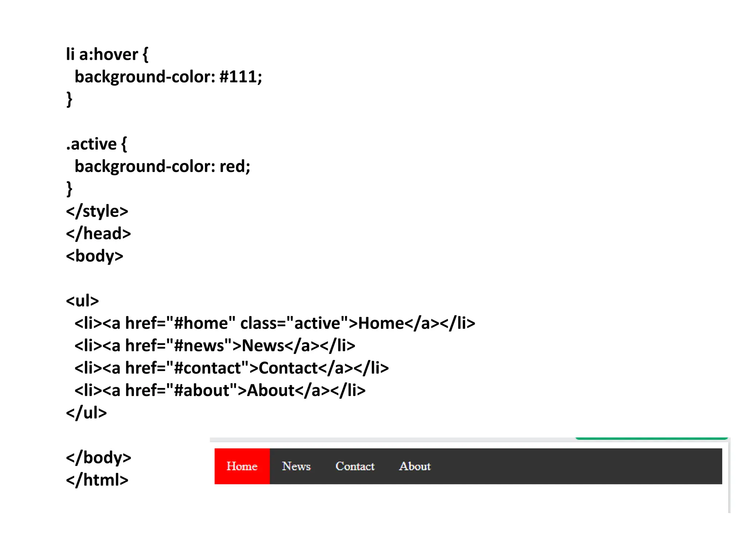The image size is (747, 560).
Task: Click the vertical scrollbar beside the navbar preview
Action: 729,478
